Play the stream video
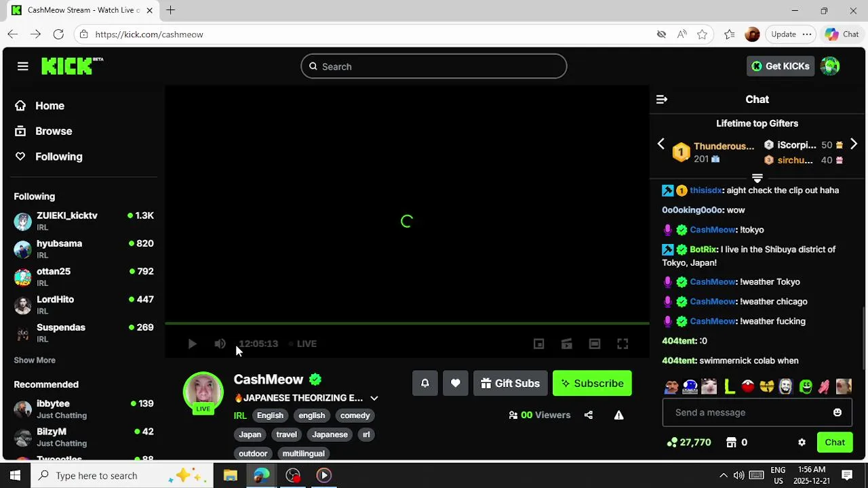This screenshot has height=488, width=868. (x=192, y=344)
